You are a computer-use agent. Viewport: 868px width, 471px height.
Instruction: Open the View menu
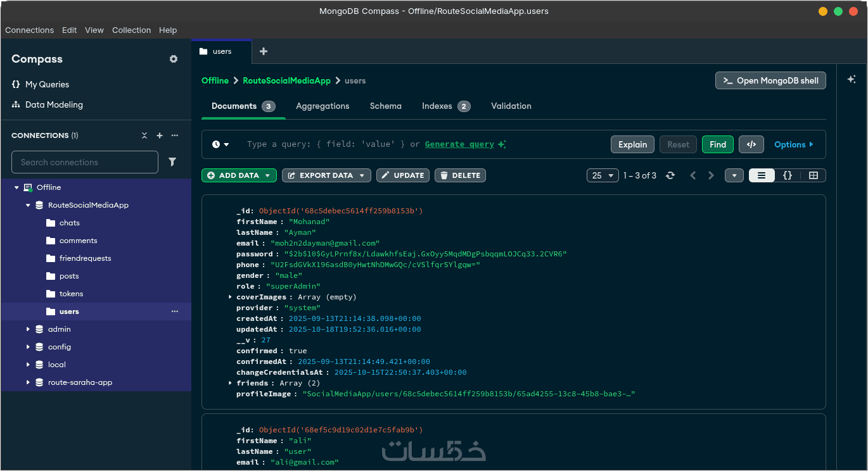pyautogui.click(x=94, y=30)
